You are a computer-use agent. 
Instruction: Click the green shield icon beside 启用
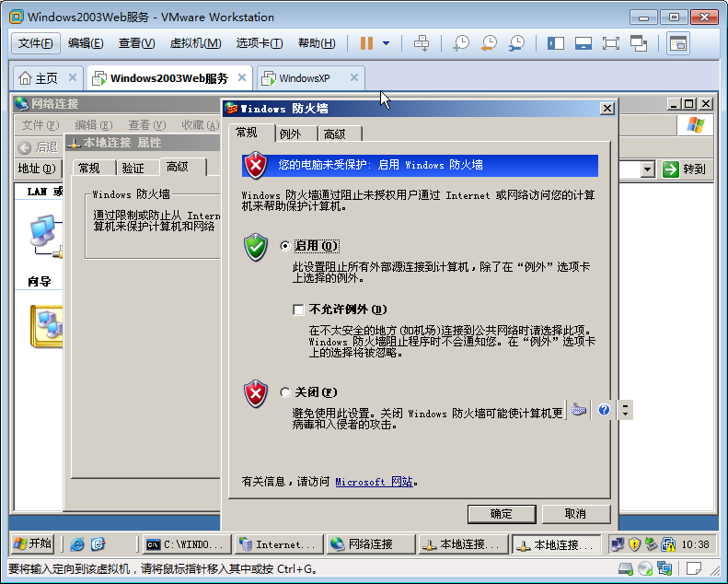tap(256, 247)
